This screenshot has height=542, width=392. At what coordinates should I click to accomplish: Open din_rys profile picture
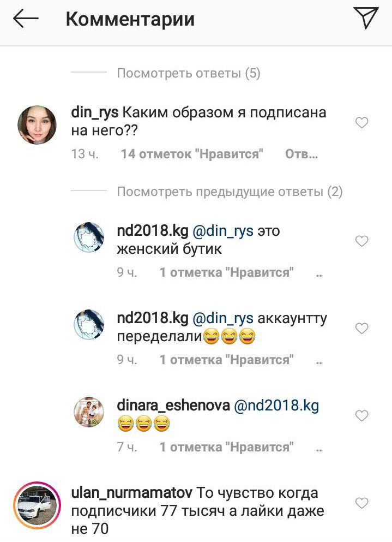pyautogui.click(x=37, y=125)
